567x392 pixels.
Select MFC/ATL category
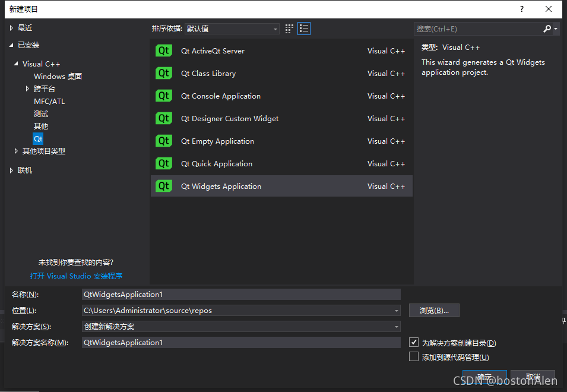click(x=49, y=101)
